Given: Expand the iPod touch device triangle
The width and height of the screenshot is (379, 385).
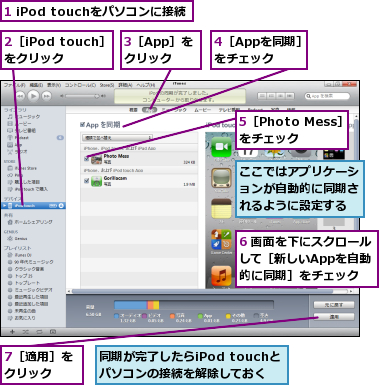Looking at the screenshot, I should point(4,206).
